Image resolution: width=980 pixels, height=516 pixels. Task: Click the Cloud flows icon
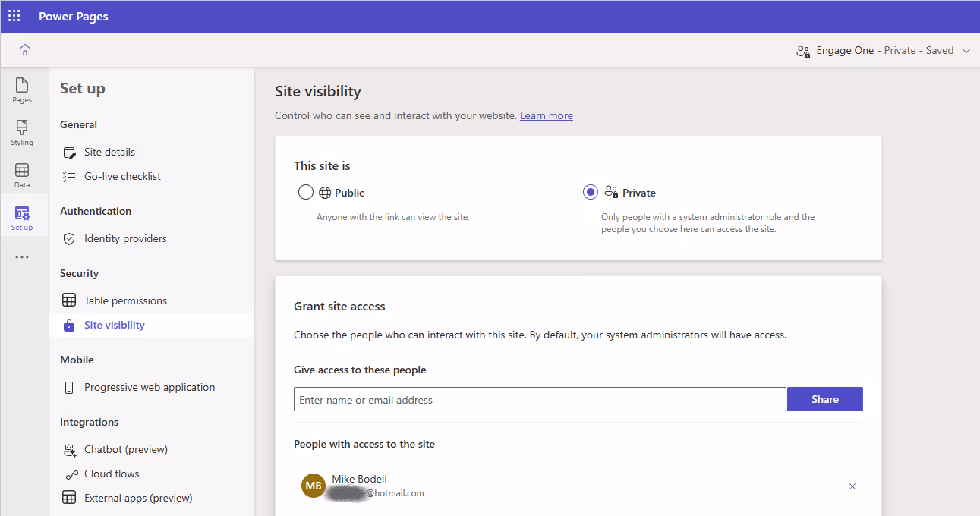click(x=71, y=475)
